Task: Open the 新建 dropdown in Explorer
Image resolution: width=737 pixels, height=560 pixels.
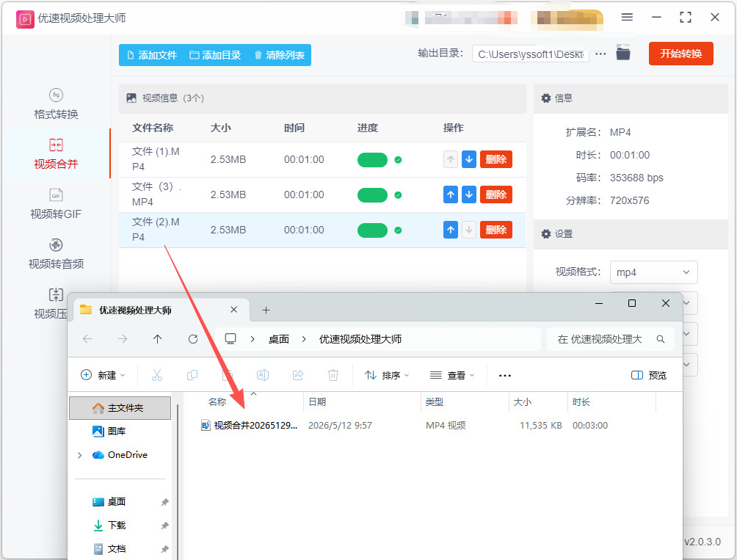Action: [103, 375]
